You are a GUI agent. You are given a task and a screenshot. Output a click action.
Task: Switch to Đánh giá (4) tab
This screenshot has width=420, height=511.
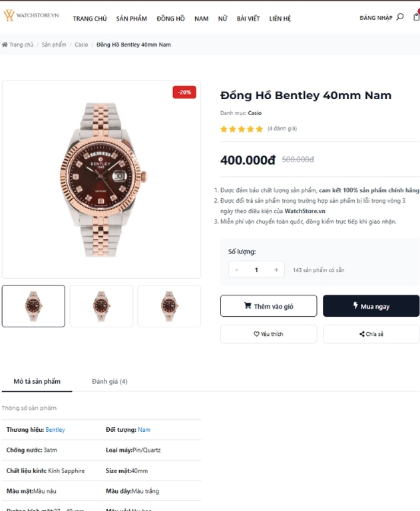tap(110, 381)
